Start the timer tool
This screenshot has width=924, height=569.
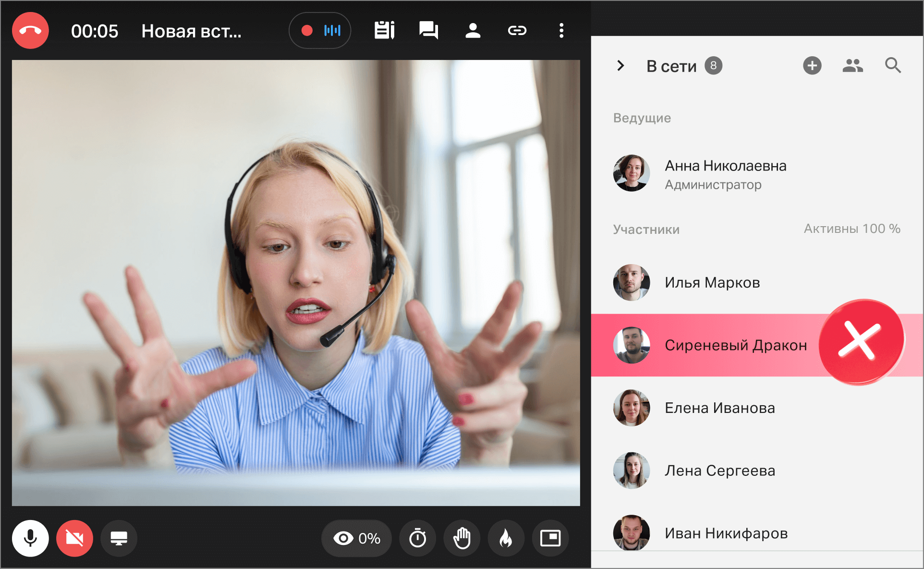click(x=417, y=538)
